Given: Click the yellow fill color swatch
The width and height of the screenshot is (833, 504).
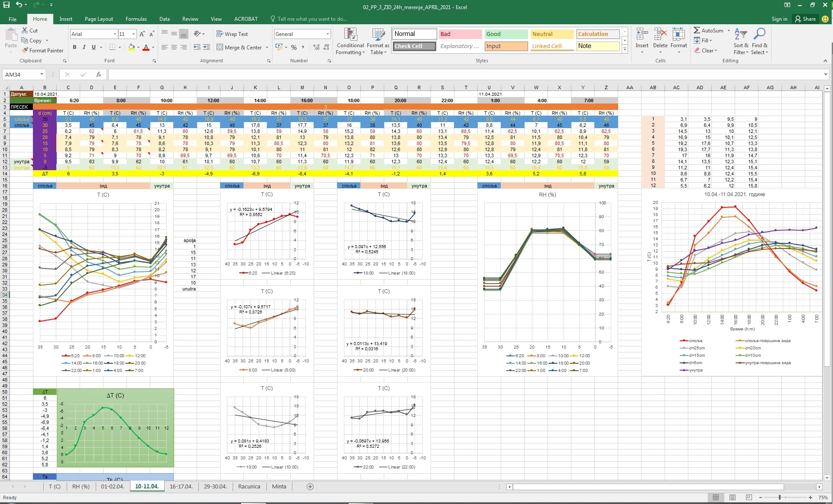Looking at the screenshot, I should coord(131,47).
